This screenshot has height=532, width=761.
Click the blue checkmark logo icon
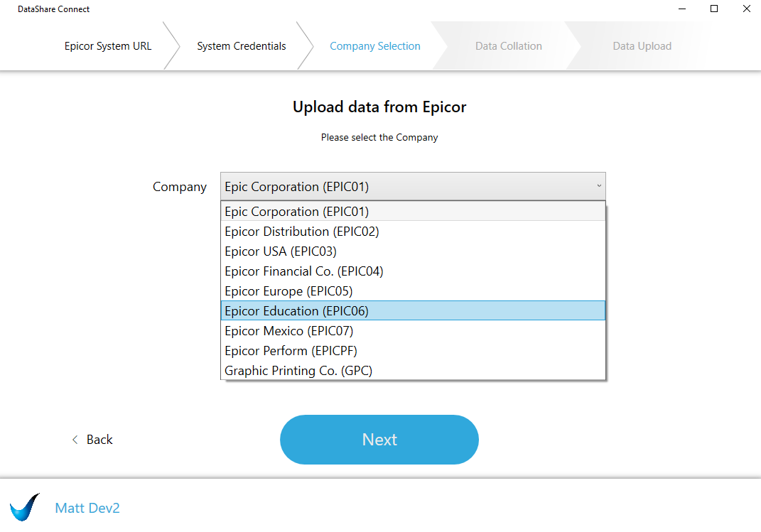click(x=25, y=507)
